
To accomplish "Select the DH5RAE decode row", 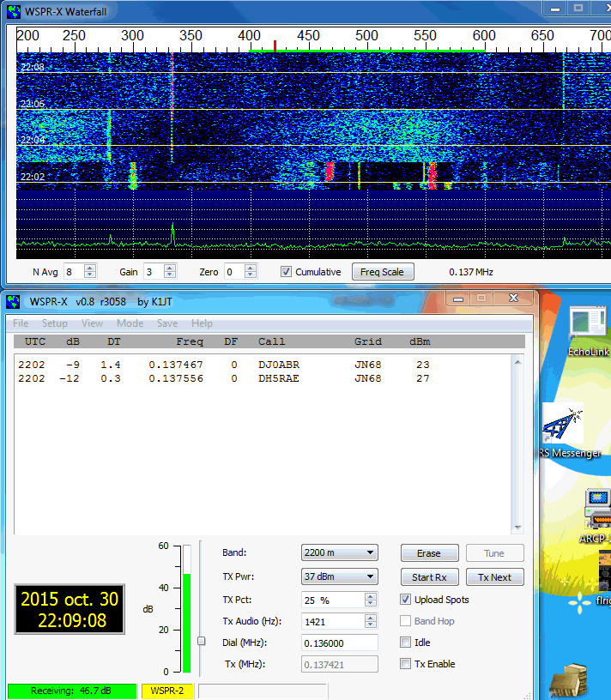I will (223, 378).
